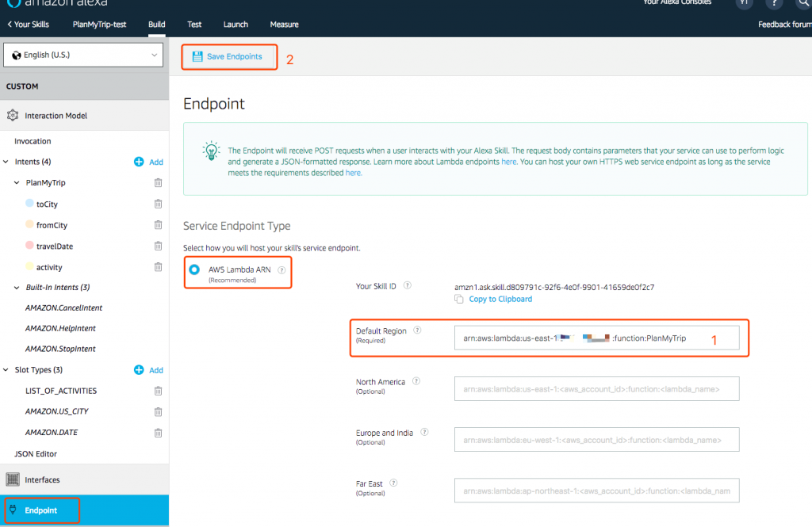Click the plus icon next to Slot Types
The height and width of the screenshot is (527, 812).
tap(139, 369)
